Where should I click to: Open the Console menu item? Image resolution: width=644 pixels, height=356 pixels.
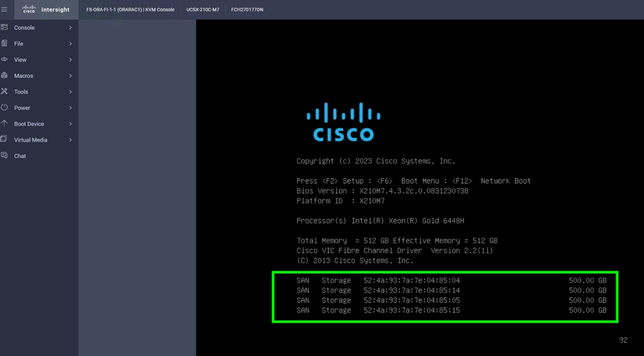click(39, 28)
